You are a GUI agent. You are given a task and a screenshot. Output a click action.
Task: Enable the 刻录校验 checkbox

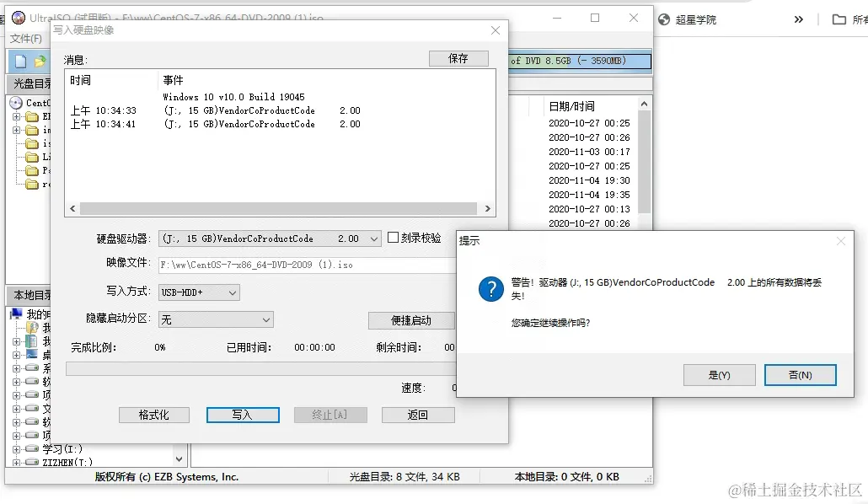click(x=393, y=238)
